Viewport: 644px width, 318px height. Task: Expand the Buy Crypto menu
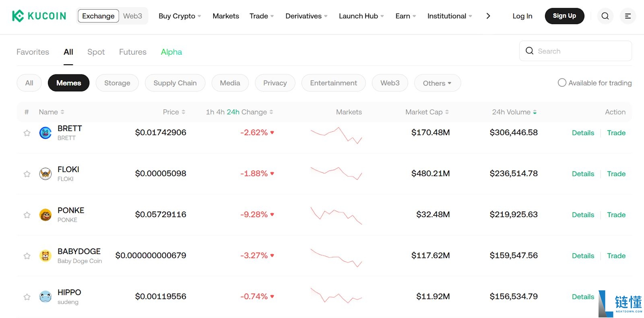coord(180,16)
